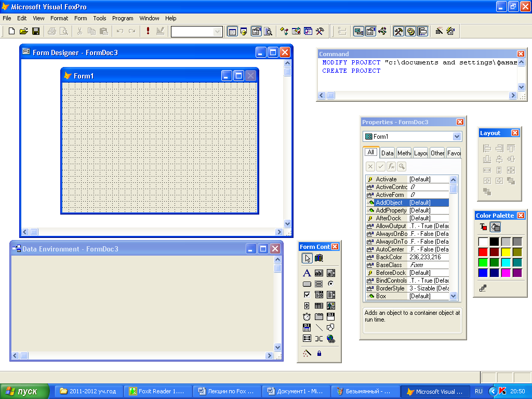Select the Timer control tool
The width and height of the screenshot is (532, 399).
point(307,316)
